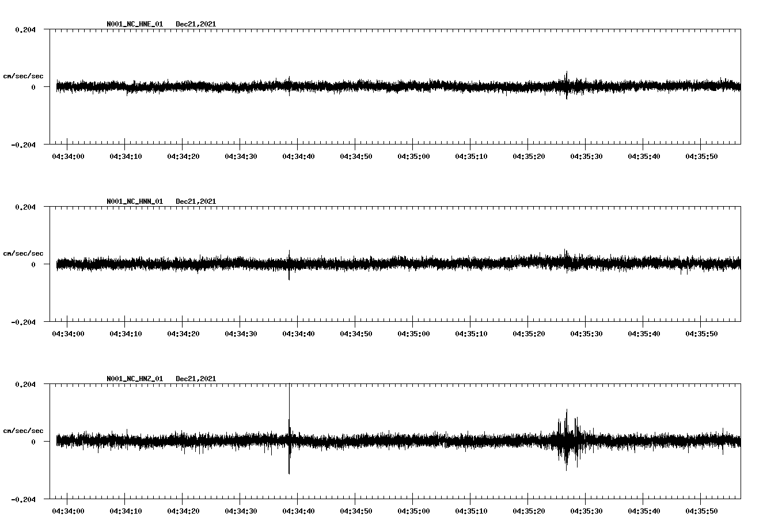This screenshot has height=532, width=782.
Task: Click the wave burst near 04:35:27 in HNZ trace
Action: coord(569,440)
